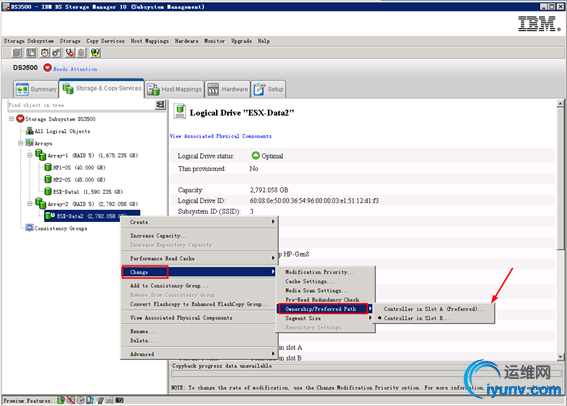Click the details pane scrollbar up arrow

pos(560,104)
